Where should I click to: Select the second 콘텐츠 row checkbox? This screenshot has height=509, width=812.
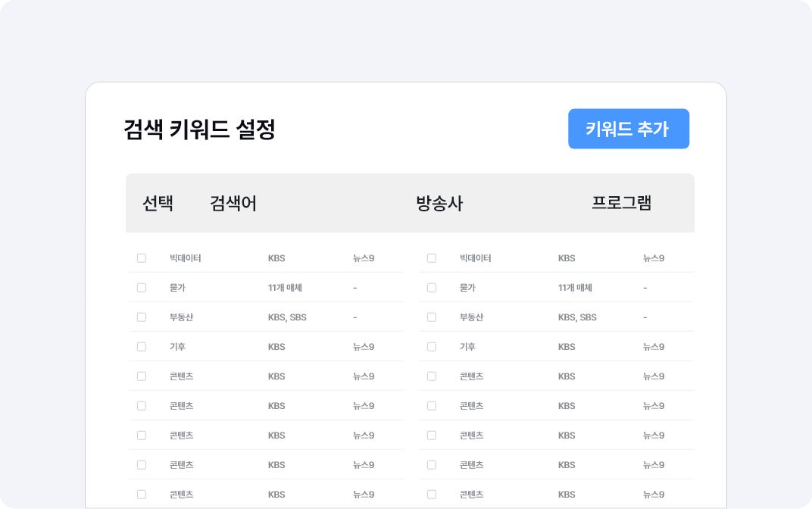(x=142, y=405)
